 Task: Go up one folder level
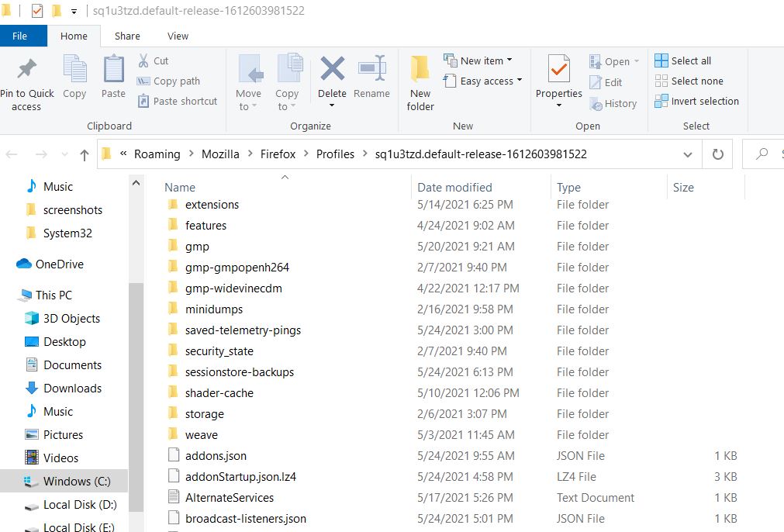point(85,155)
